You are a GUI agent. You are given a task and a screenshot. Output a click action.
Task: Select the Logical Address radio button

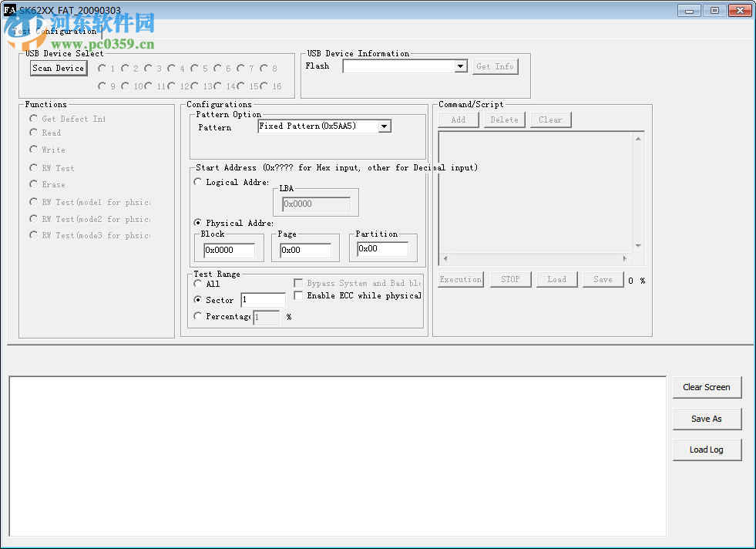[x=198, y=182]
